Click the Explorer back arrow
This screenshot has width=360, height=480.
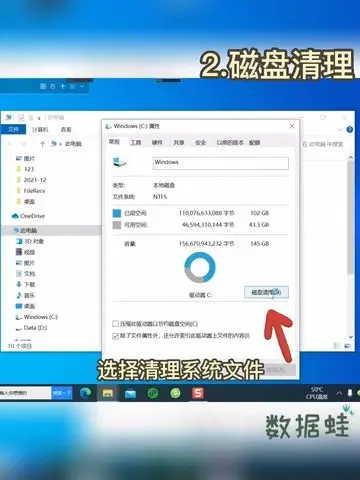[x=10, y=144]
